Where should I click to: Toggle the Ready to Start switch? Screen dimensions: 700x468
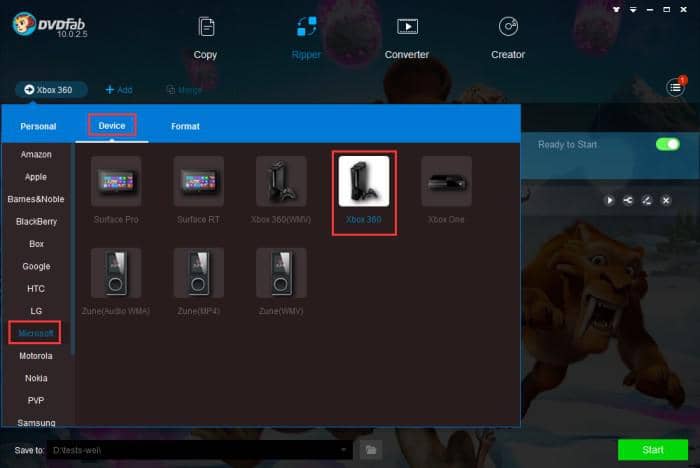click(668, 144)
